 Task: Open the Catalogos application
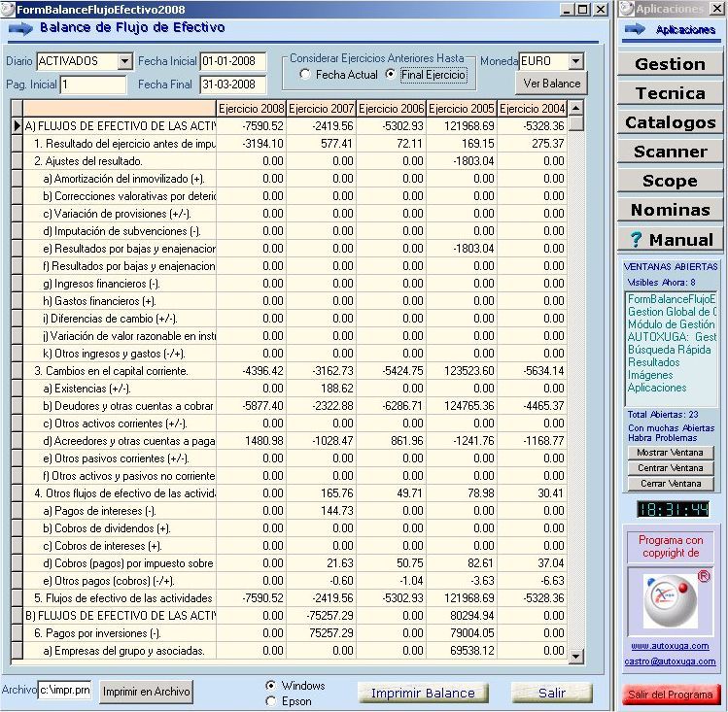[x=671, y=122]
